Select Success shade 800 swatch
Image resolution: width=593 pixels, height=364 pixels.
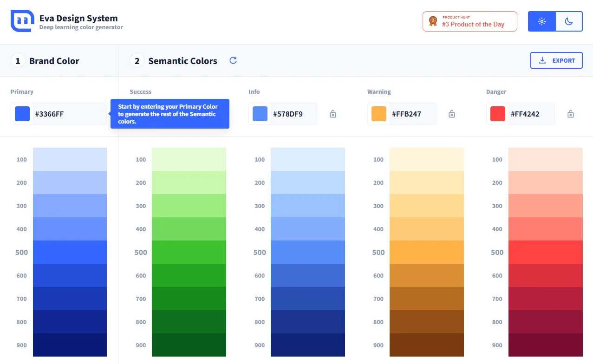[189, 322]
